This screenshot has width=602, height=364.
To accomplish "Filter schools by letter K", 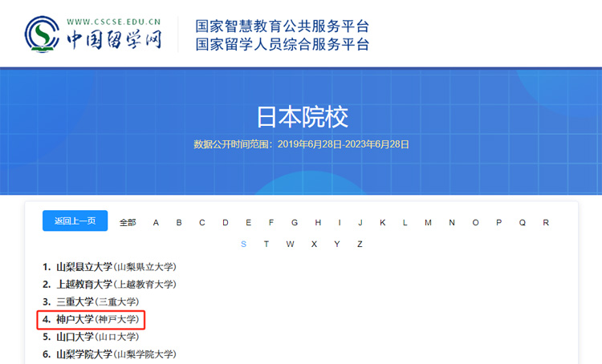I will click(382, 222).
